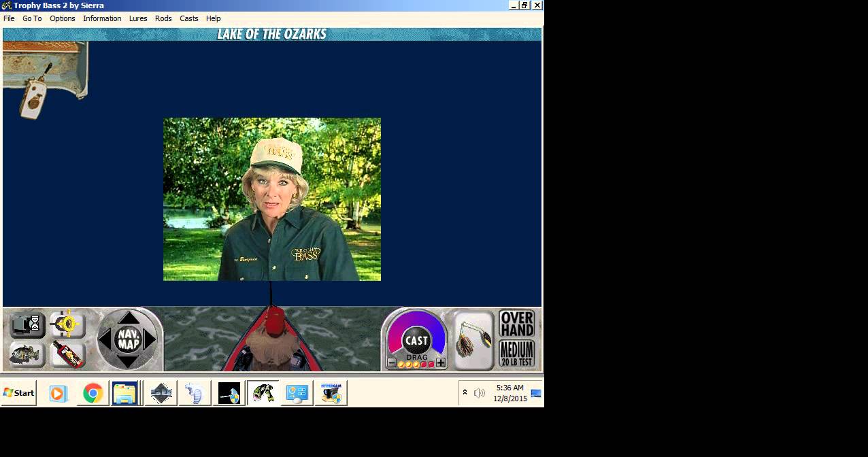
Task: Move the boat forward with the up arrow
Action: (x=128, y=317)
